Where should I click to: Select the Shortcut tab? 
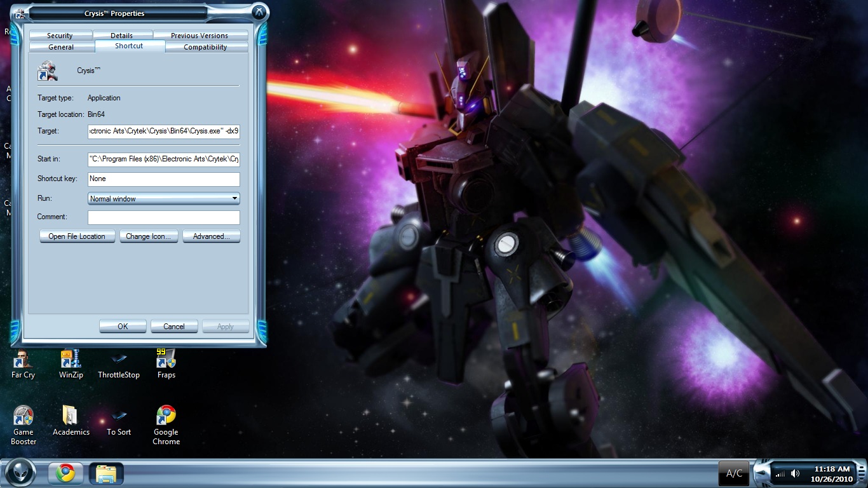[x=129, y=46]
